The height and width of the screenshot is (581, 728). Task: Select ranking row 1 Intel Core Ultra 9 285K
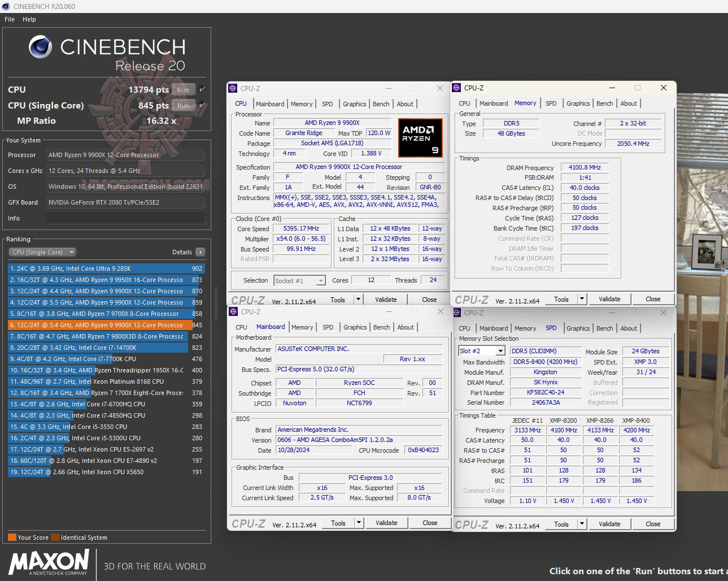tap(106, 268)
